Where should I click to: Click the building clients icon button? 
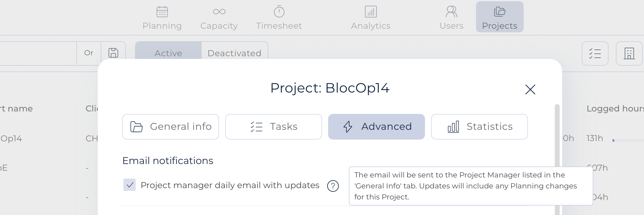coord(629,53)
